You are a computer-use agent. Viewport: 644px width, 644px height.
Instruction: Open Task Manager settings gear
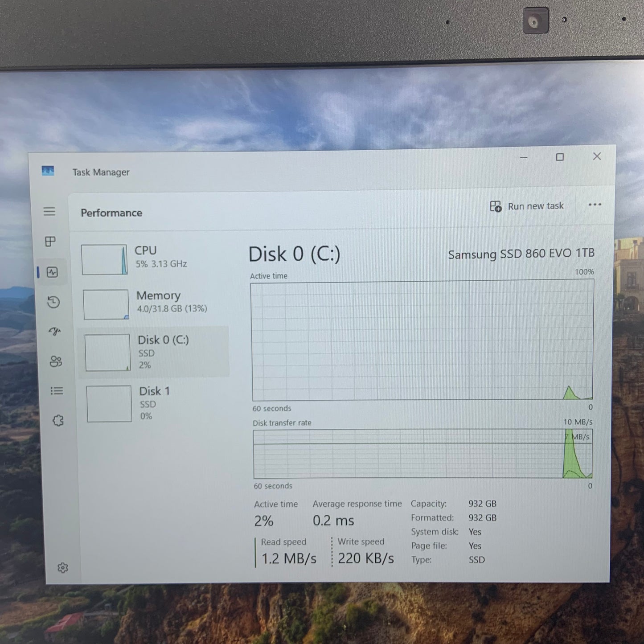[x=62, y=567]
